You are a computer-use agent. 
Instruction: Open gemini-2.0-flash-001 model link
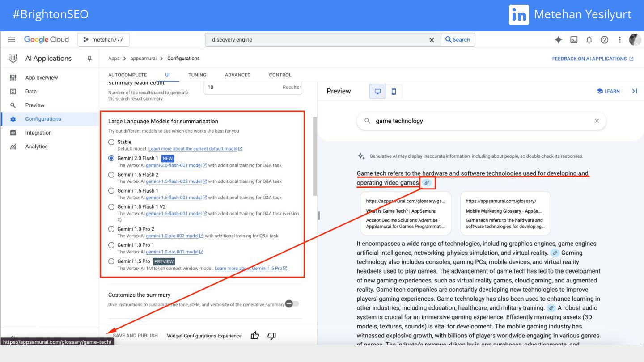(176, 165)
